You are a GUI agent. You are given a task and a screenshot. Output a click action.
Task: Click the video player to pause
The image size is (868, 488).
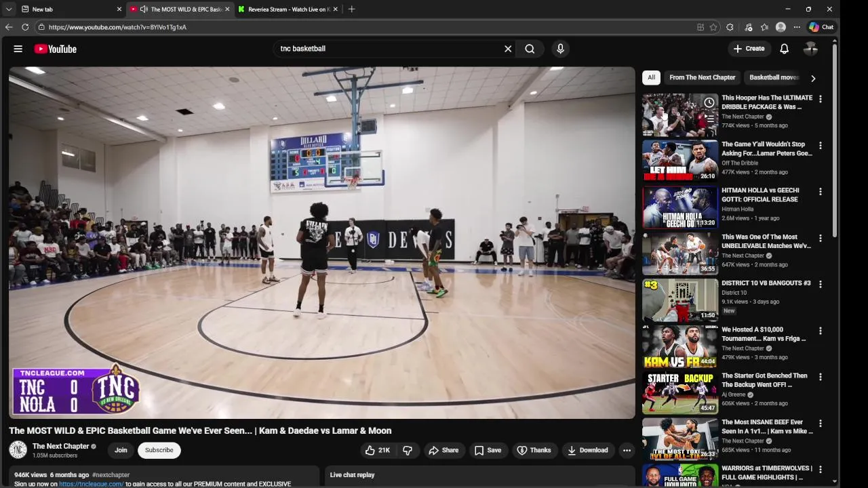coord(322,243)
